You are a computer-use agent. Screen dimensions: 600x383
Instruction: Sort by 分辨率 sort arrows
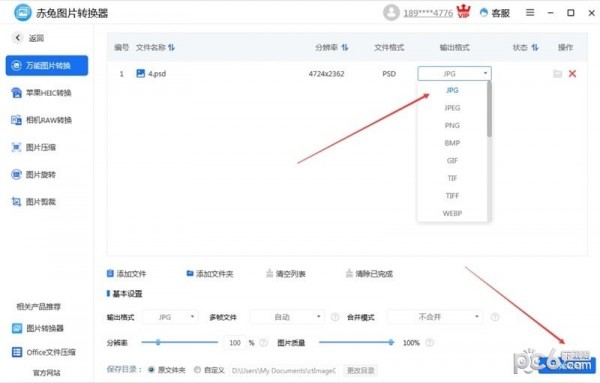coord(345,47)
